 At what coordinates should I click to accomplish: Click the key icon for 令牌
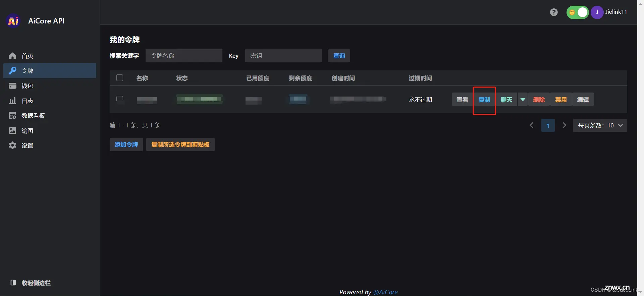click(x=12, y=71)
